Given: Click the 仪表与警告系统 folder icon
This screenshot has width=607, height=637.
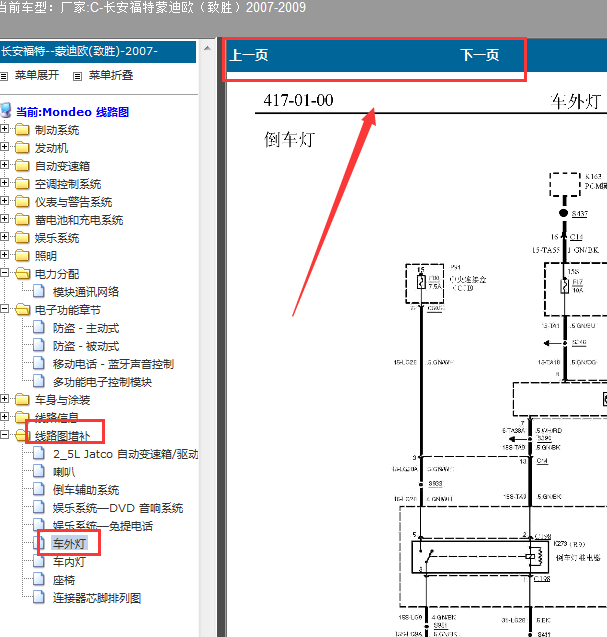Looking at the screenshot, I should click(22, 202).
